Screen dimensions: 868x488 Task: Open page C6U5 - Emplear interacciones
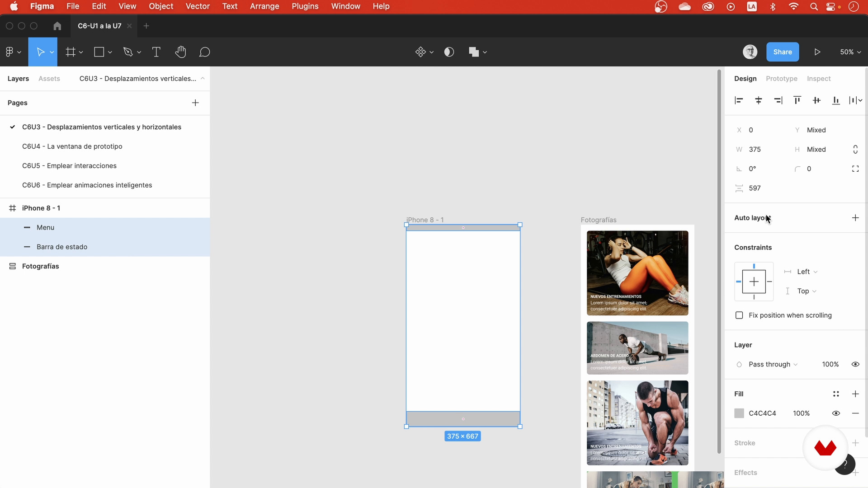[x=69, y=166]
